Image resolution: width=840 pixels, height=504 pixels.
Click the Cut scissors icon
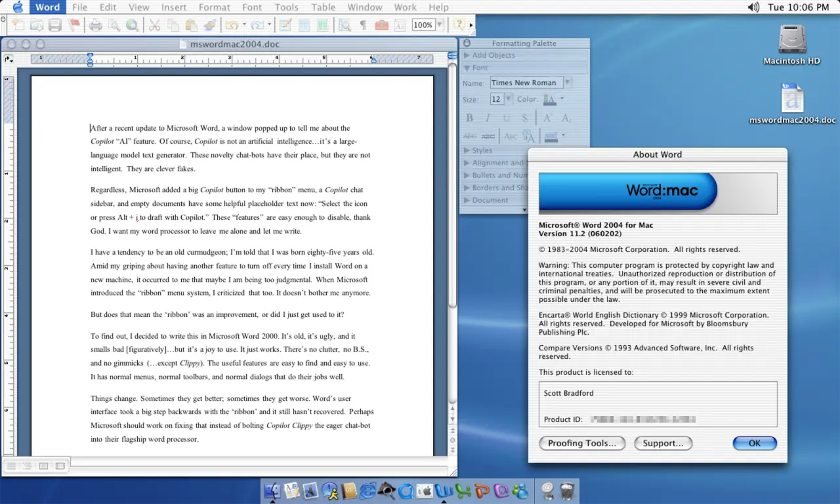(154, 26)
